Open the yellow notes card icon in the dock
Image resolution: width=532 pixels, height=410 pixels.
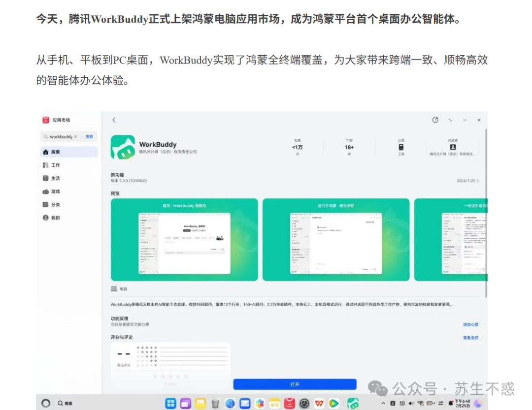pyautogui.click(x=274, y=404)
